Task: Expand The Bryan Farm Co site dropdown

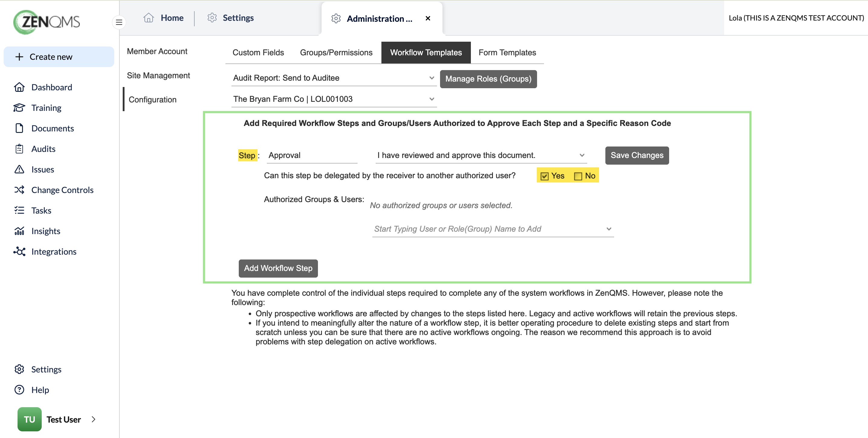Action: (334, 99)
